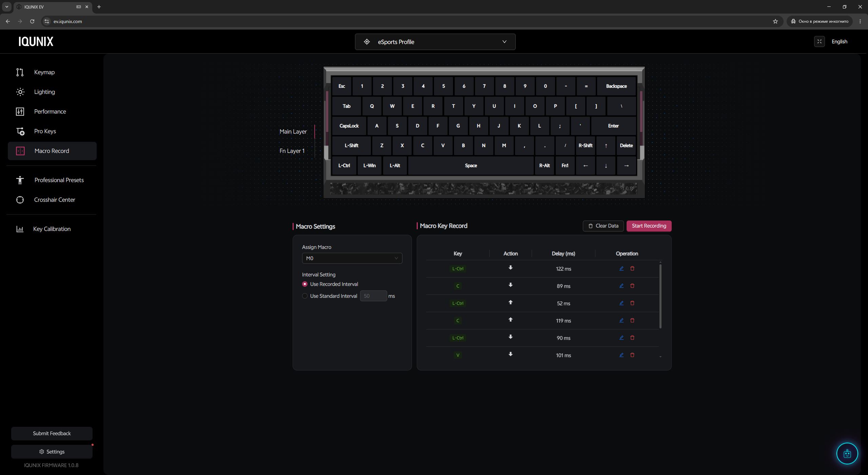Screen dimensions: 868x475
Task: Click the macro record list scrollbar
Action: pyautogui.click(x=660, y=296)
